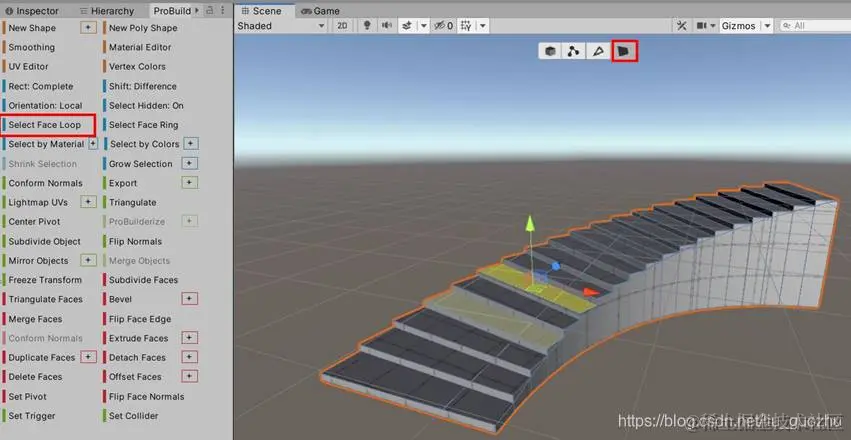The image size is (851, 440).
Task: Open Lightmap UVs options plus icon
Action: tap(88, 202)
